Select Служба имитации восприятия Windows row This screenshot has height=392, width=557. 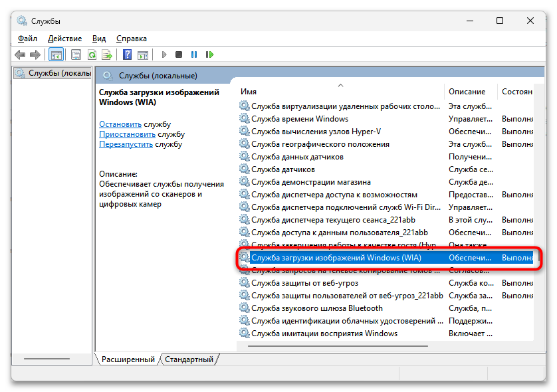tap(386, 334)
